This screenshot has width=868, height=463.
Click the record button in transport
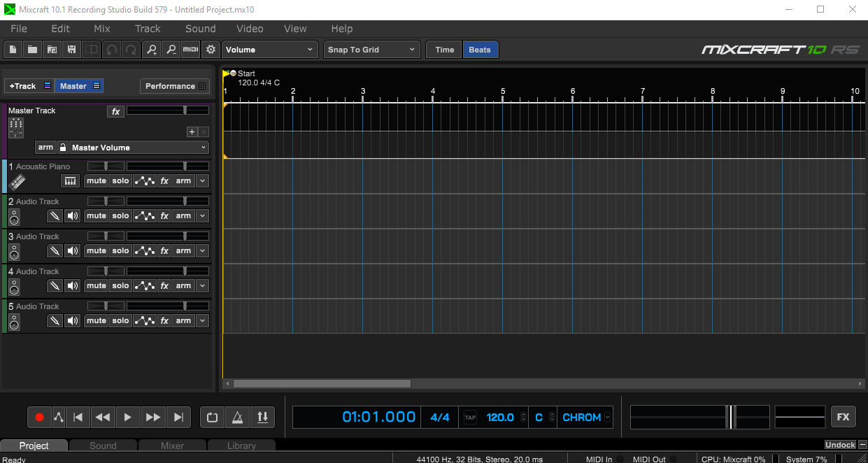39,418
